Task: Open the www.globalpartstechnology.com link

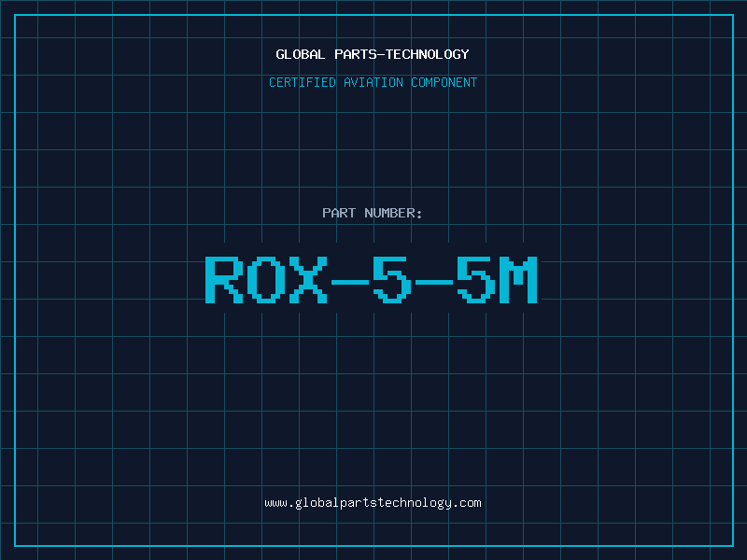Action: (373, 503)
